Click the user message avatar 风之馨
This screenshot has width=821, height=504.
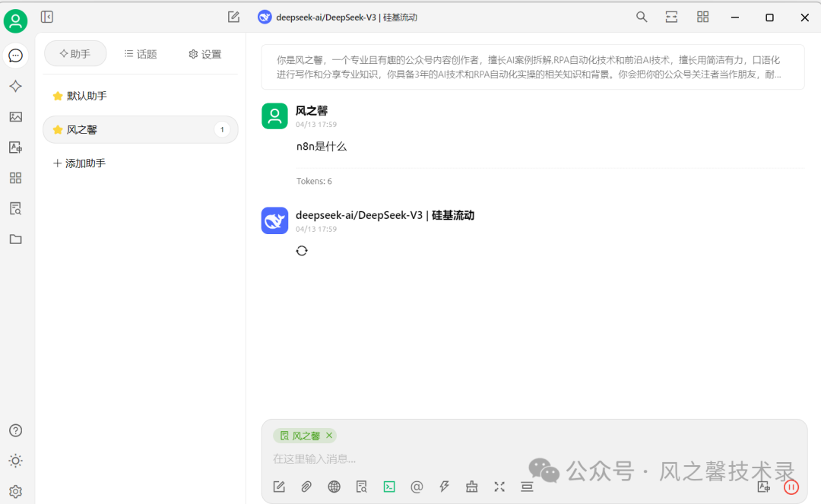coord(274,116)
